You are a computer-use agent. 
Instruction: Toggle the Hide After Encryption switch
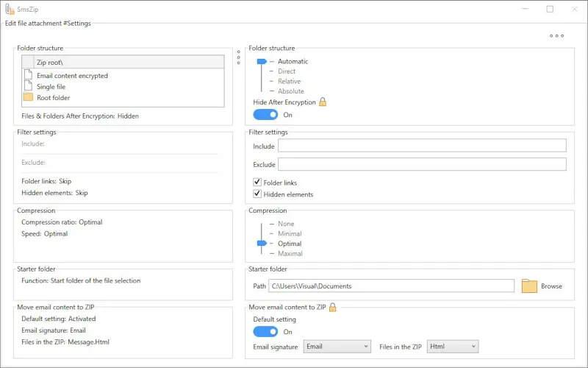pyautogui.click(x=265, y=115)
